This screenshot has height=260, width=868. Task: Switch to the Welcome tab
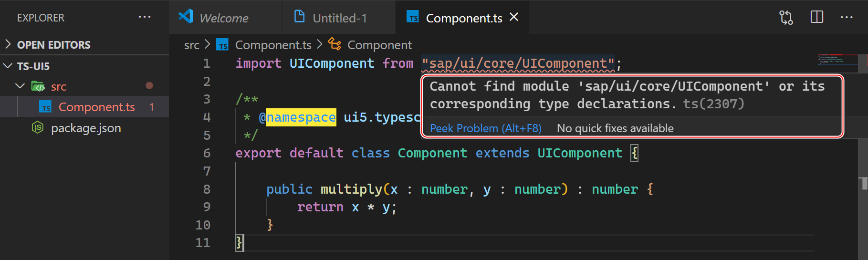pyautogui.click(x=223, y=18)
